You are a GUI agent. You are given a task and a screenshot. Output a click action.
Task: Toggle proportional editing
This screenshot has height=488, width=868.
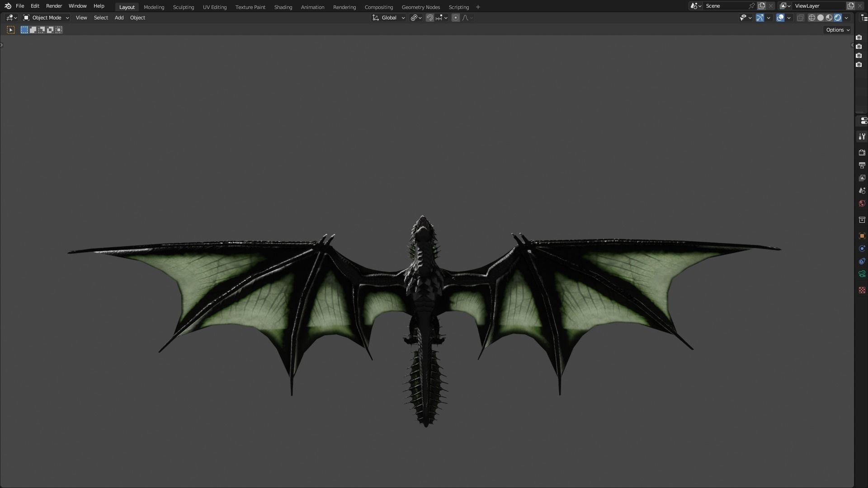click(x=456, y=18)
